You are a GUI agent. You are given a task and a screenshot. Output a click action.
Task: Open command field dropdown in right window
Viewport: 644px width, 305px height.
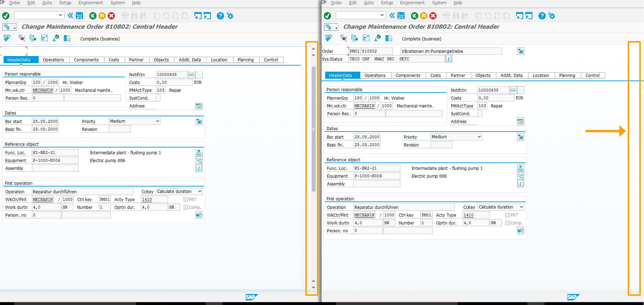pyautogui.click(x=382, y=15)
